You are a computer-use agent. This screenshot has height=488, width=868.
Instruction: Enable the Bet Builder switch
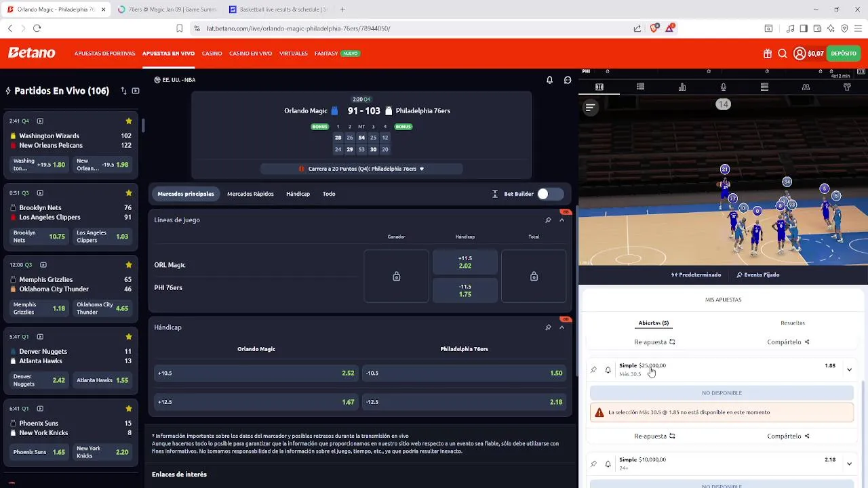550,194
